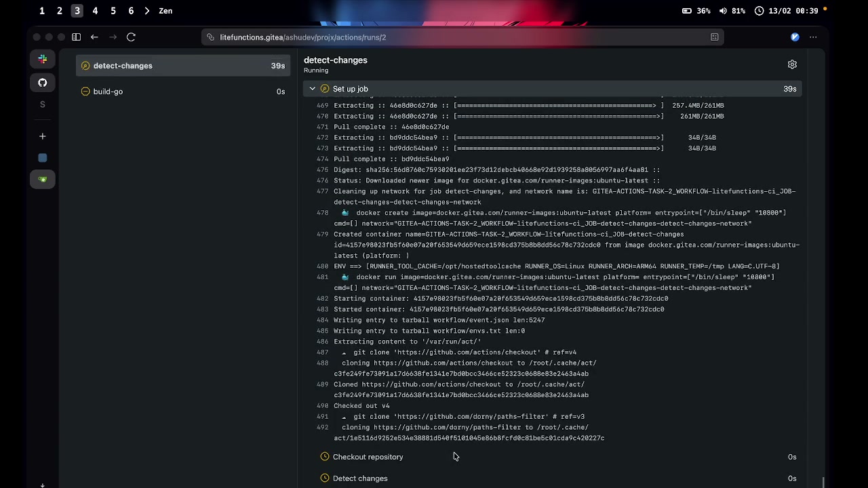This screenshot has width=868, height=488.
Task: Open the blue extension icon
Action: click(x=795, y=37)
